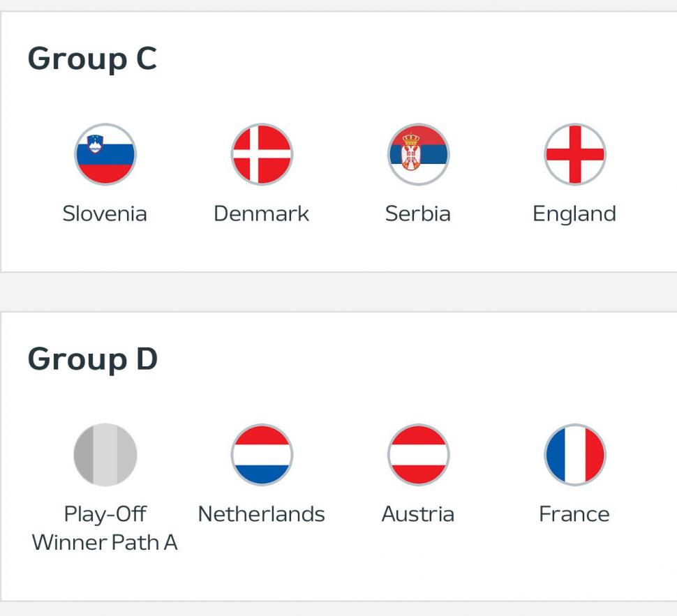Select the Slovenia flag icon
Screen dimensions: 677x616
[x=105, y=154]
